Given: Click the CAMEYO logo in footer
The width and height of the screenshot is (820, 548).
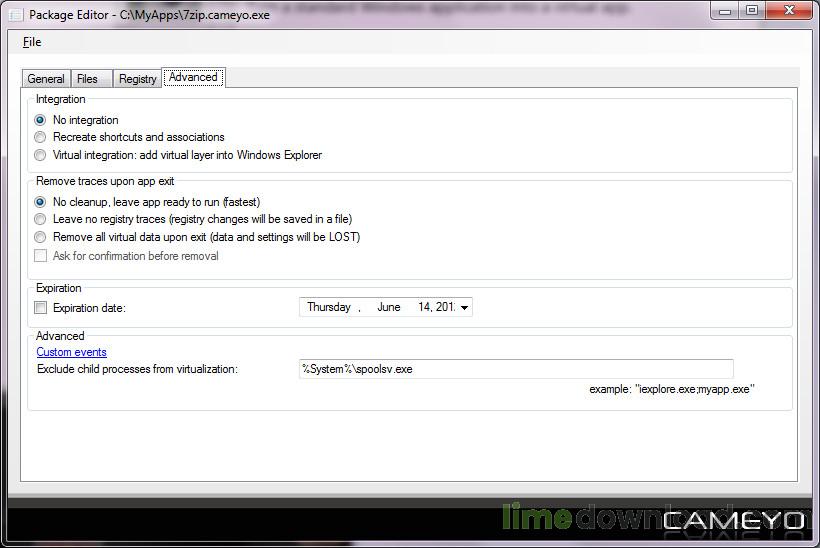Looking at the screenshot, I should (733, 520).
